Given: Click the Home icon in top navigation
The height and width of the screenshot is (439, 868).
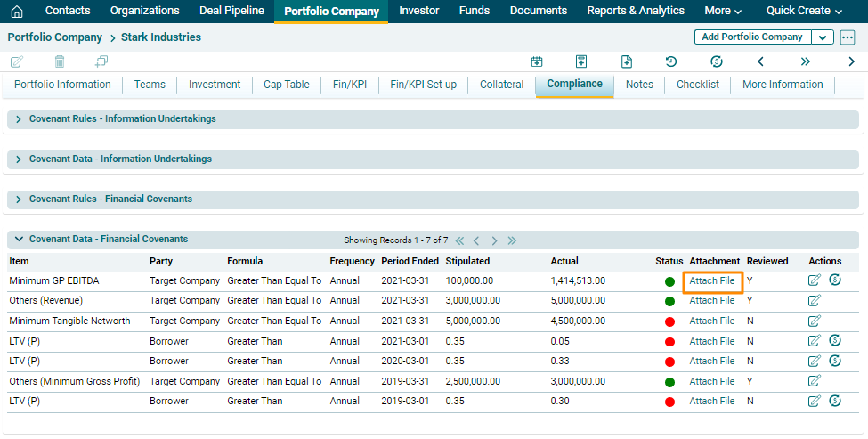Looking at the screenshot, I should (17, 12).
